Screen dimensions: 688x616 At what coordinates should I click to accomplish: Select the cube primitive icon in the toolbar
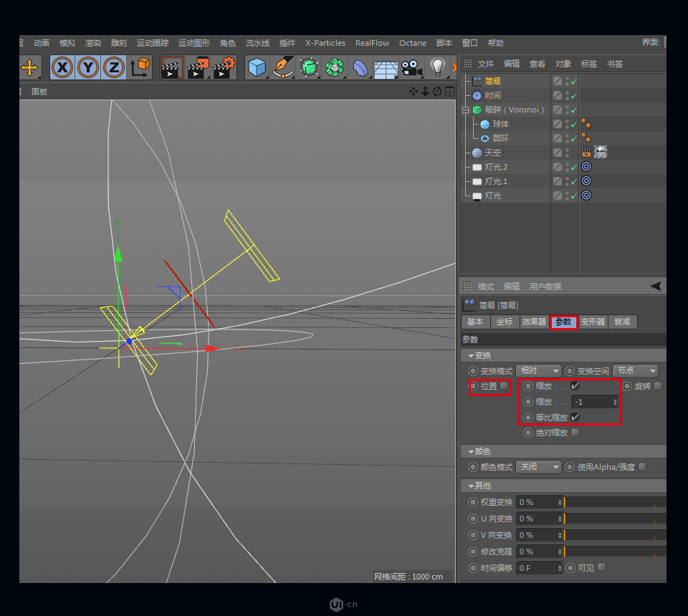tap(257, 67)
